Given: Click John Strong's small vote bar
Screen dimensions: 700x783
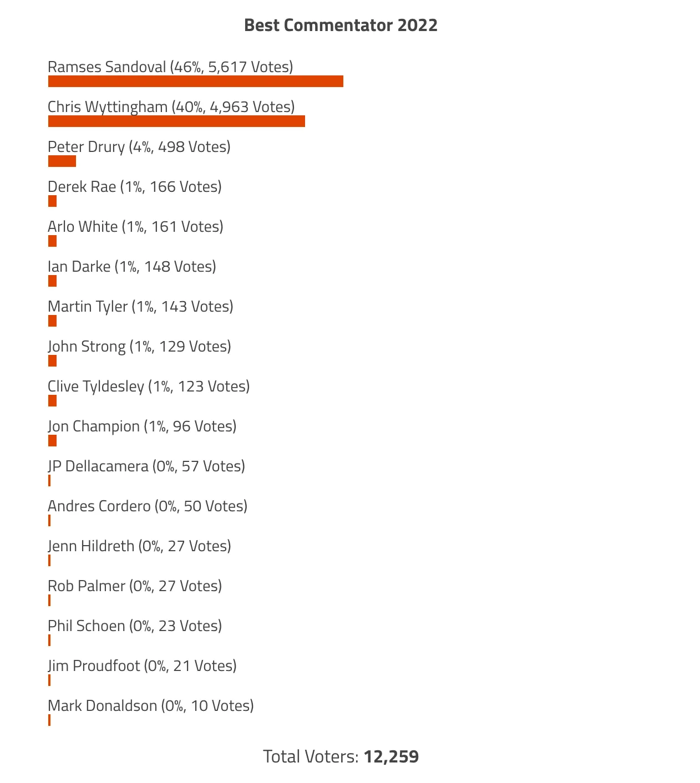Looking at the screenshot, I should pos(53,361).
